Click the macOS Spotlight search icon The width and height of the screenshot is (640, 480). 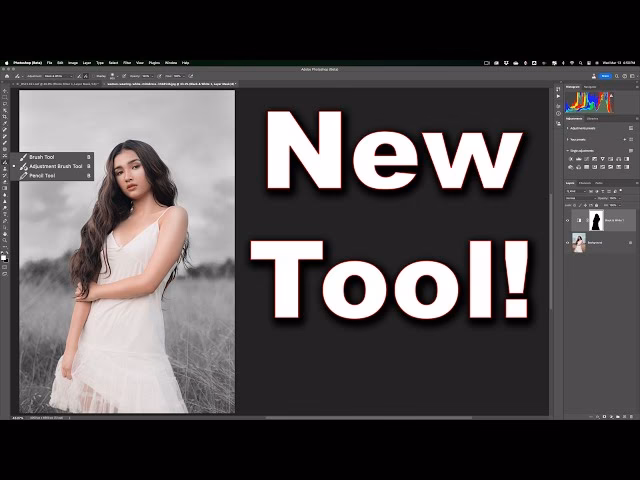pyautogui.click(x=580, y=63)
